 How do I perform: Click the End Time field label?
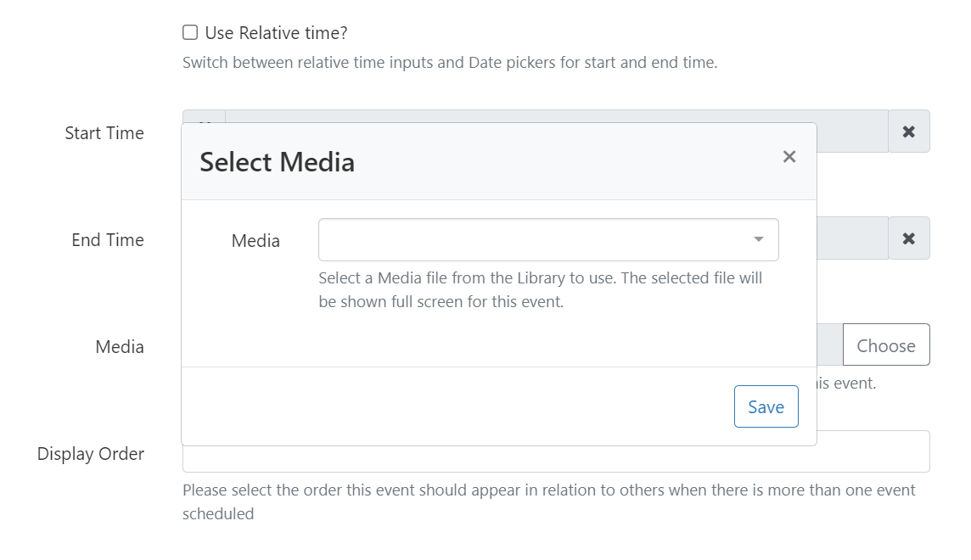[x=108, y=240]
